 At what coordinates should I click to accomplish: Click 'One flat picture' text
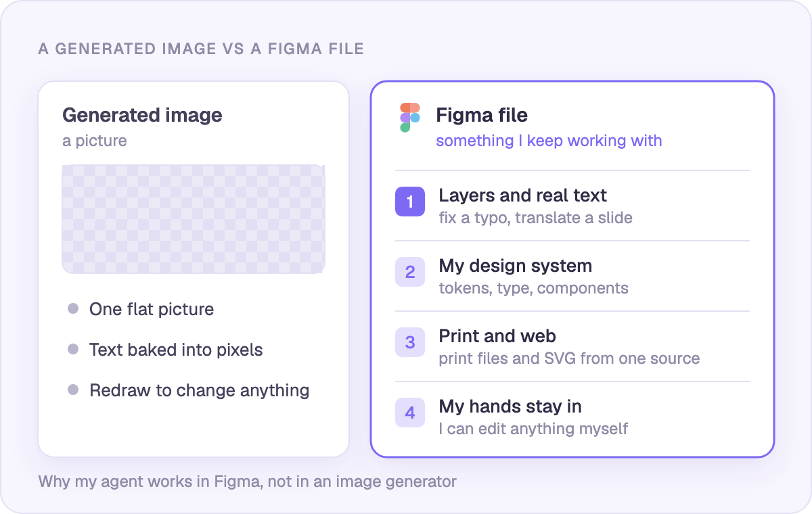pos(152,309)
